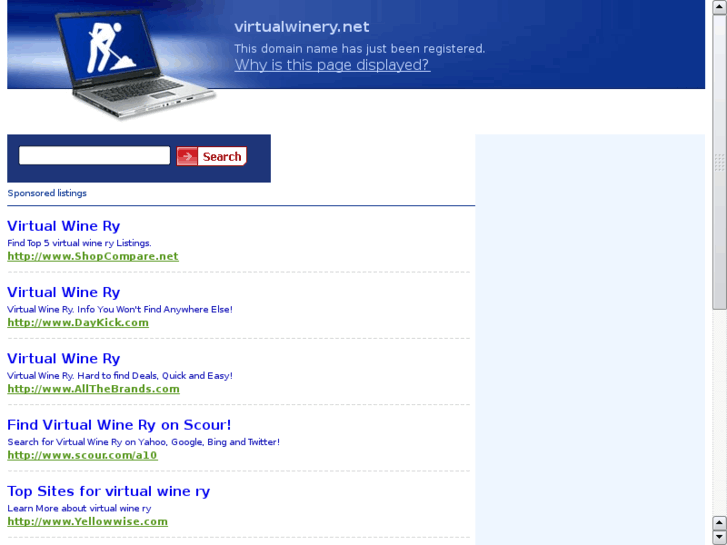This screenshot has width=727, height=545.
Task: Click the scrollbar up arrow at top
Action: (719, 7)
